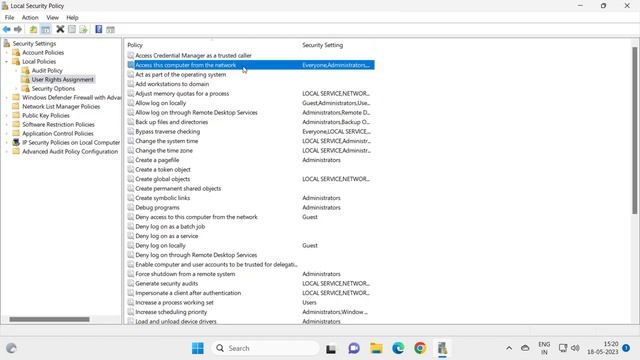The width and height of the screenshot is (640, 360).
Task: Toggle the Show/Hide Action Pane icon
Action: (110, 29)
